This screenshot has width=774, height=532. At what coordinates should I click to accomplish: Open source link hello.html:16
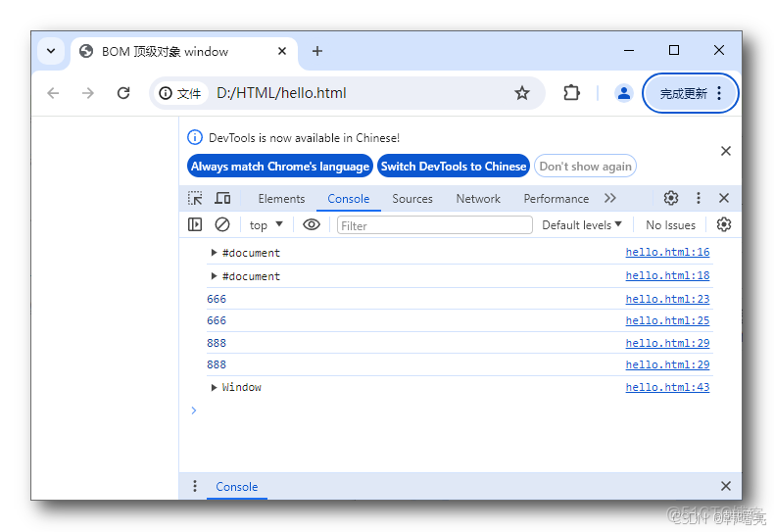coord(667,252)
